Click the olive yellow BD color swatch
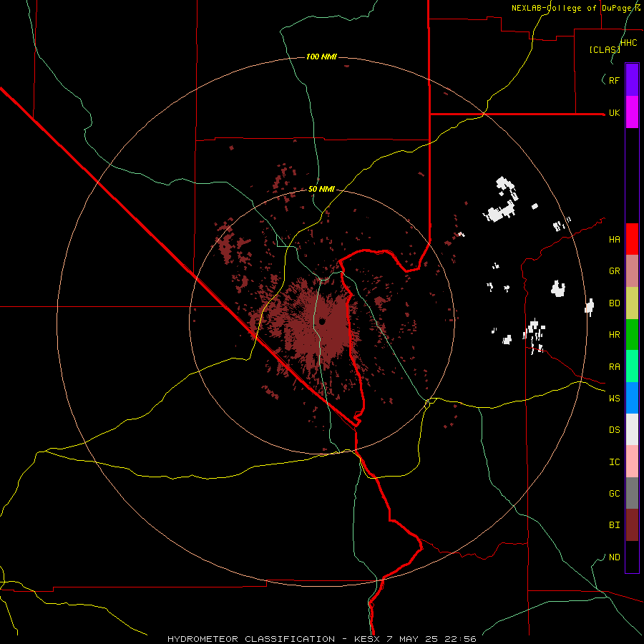 click(632, 303)
